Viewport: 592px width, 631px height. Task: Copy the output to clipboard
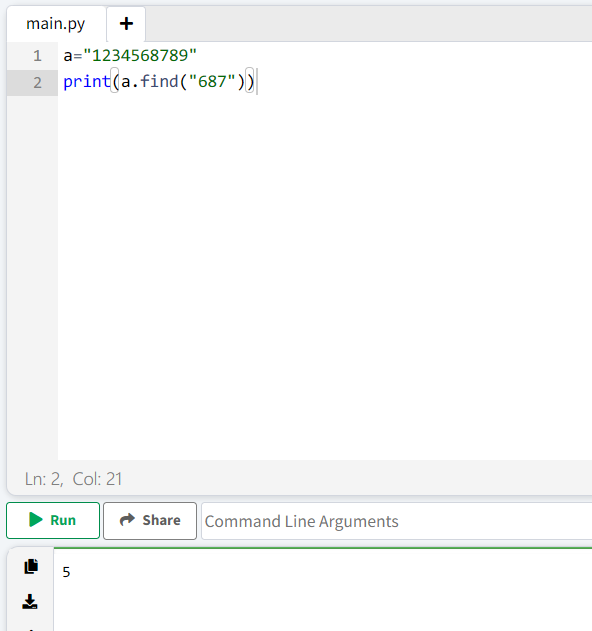pos(31,566)
